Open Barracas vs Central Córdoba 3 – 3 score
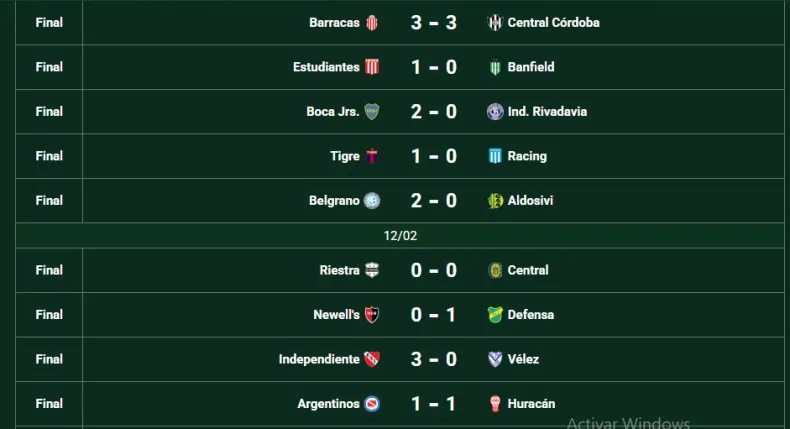 click(x=433, y=22)
